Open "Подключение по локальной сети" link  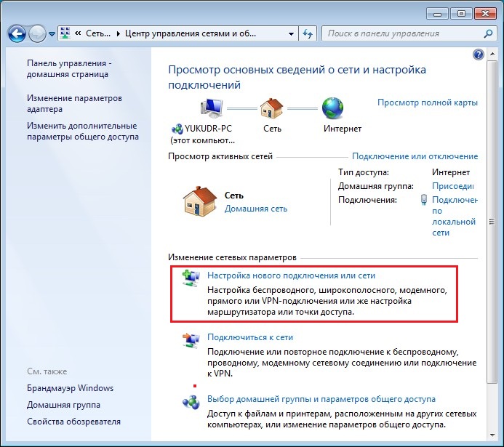(x=455, y=216)
